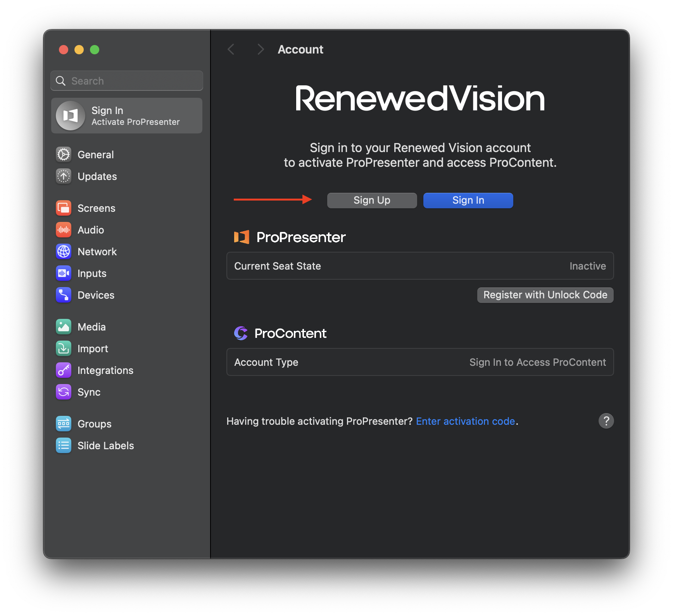Click the Integrations label in sidebar
The height and width of the screenshot is (616, 673).
(105, 370)
